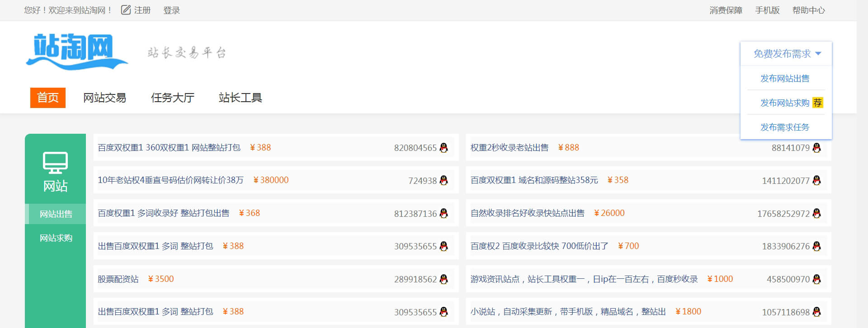Click the QQ icon next to 724938
The image size is (868, 328).
(443, 180)
